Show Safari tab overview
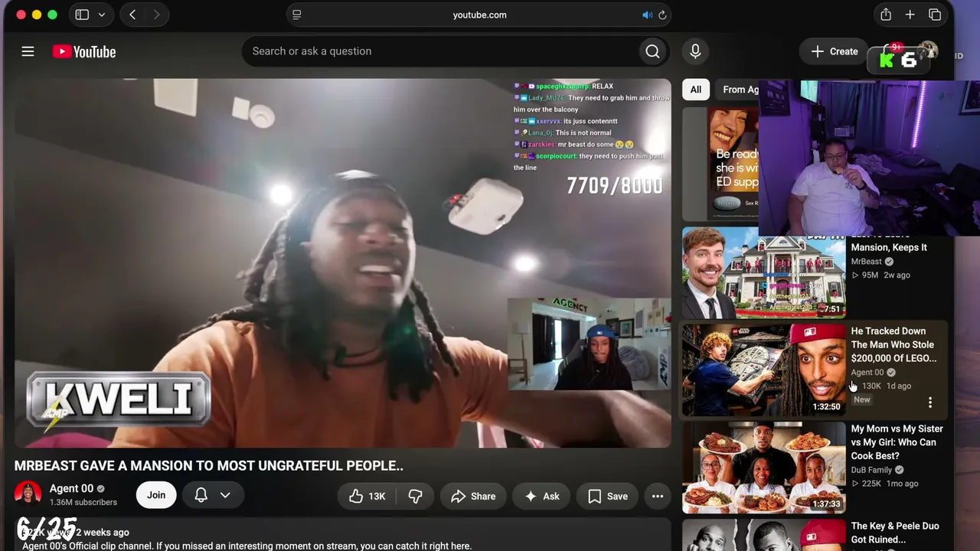 (x=935, y=15)
